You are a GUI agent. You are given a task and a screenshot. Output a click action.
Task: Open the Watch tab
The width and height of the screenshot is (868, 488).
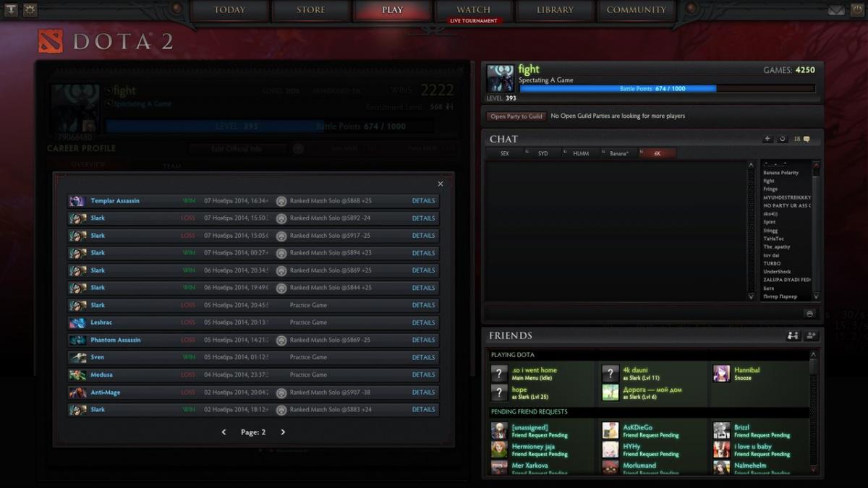click(x=474, y=10)
